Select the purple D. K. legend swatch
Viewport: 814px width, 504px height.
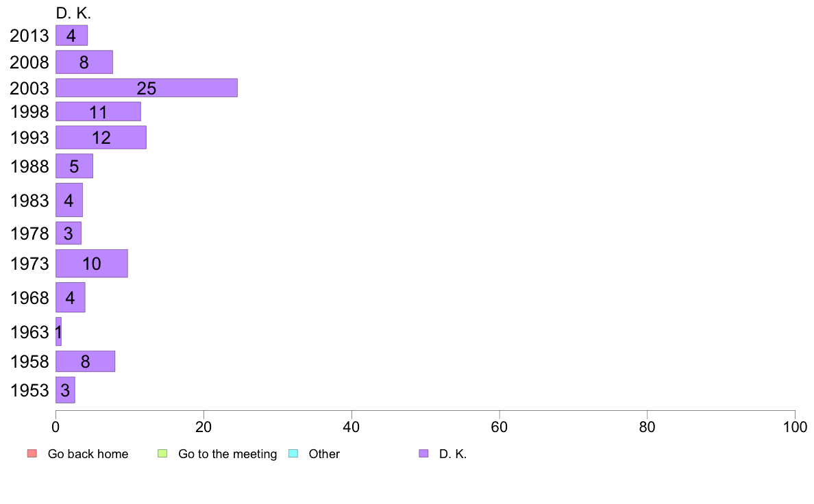point(423,453)
